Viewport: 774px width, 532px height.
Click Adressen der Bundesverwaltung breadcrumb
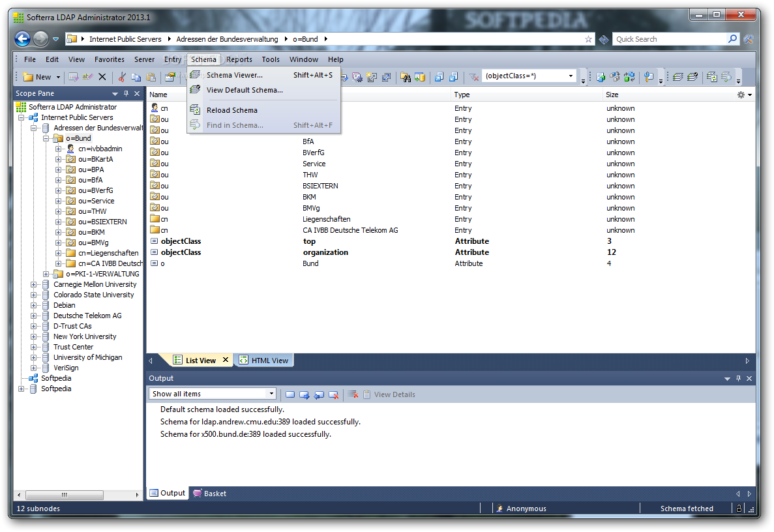227,39
